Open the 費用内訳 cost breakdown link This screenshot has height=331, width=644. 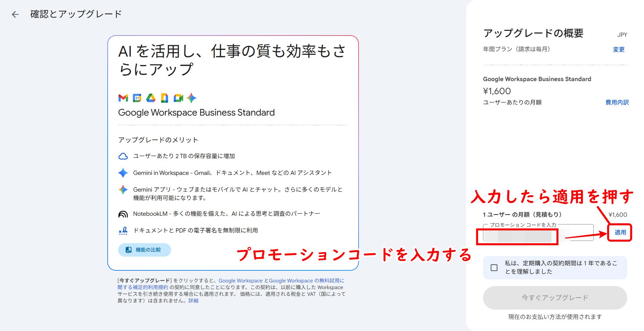[617, 103]
